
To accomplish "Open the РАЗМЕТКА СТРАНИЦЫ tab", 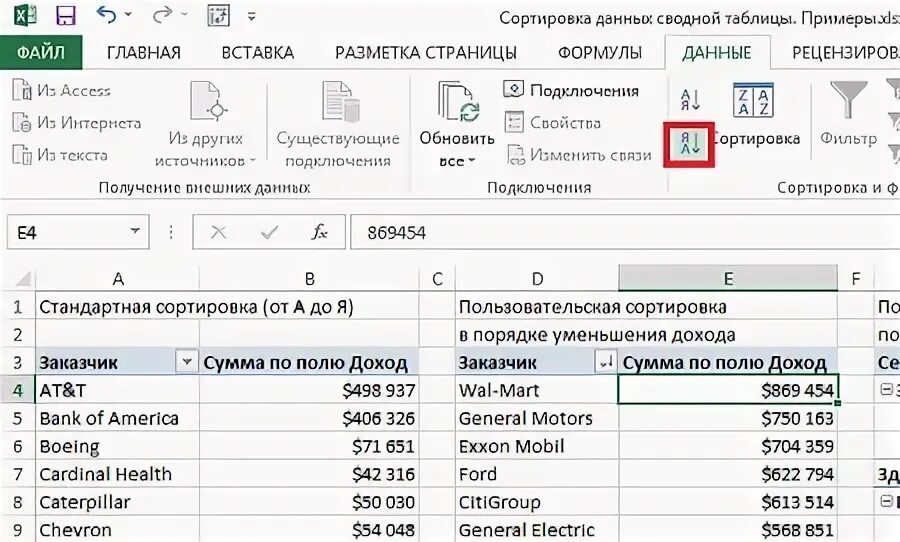I will coord(426,53).
